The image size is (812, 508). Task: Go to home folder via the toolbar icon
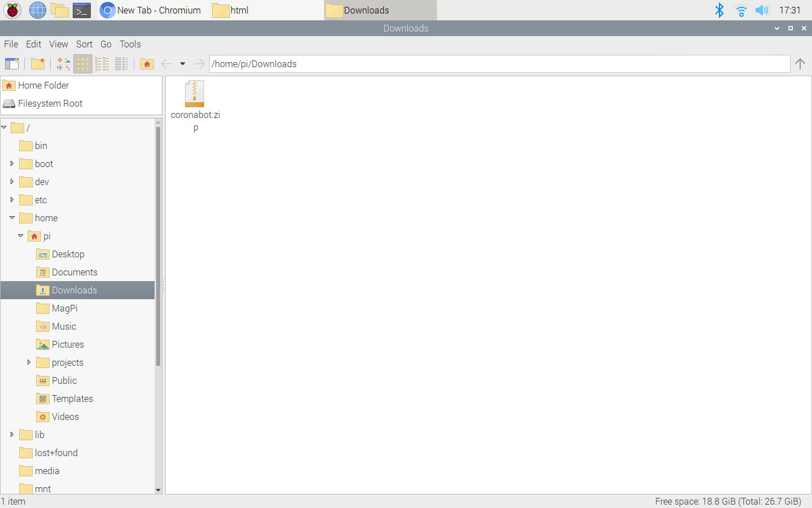[147, 64]
